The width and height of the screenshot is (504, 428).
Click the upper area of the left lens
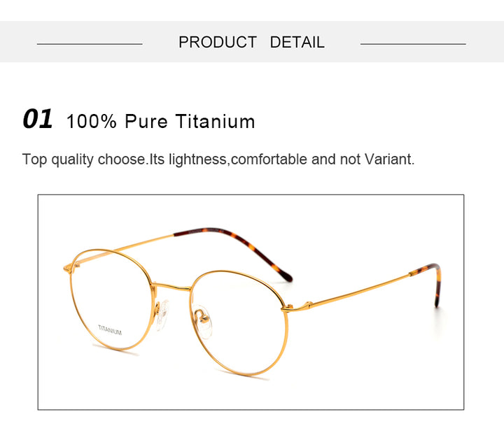[111, 273]
